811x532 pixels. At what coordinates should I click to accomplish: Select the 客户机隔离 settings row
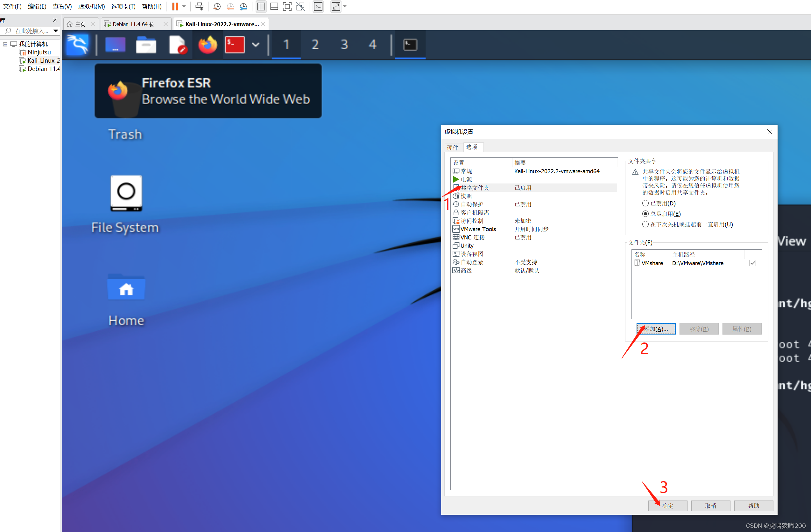[x=534, y=212]
